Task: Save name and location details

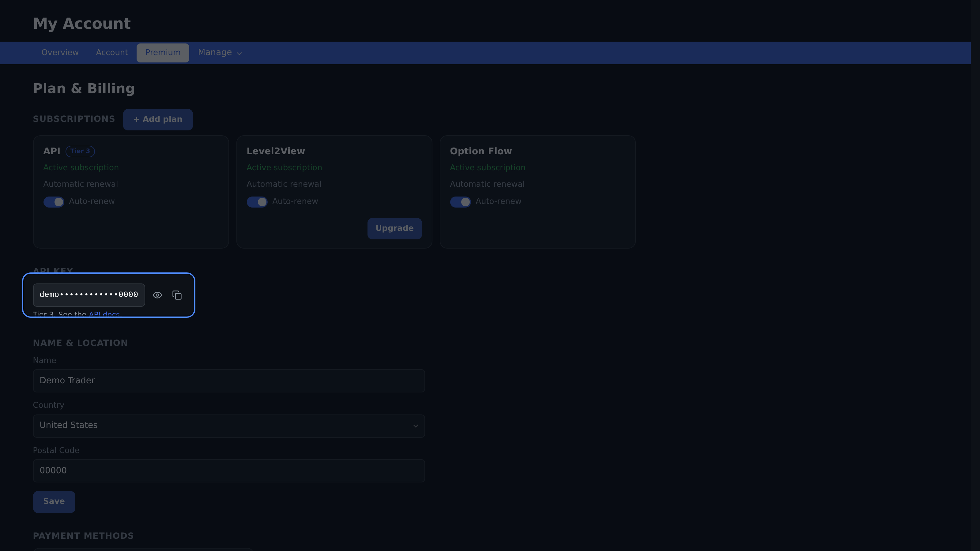Action: tap(54, 502)
